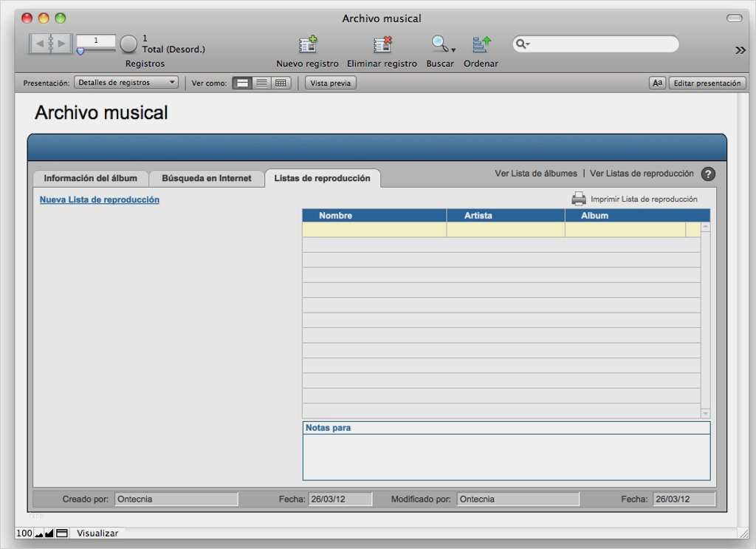
Task: Go to next record arrow
Action: (61, 44)
